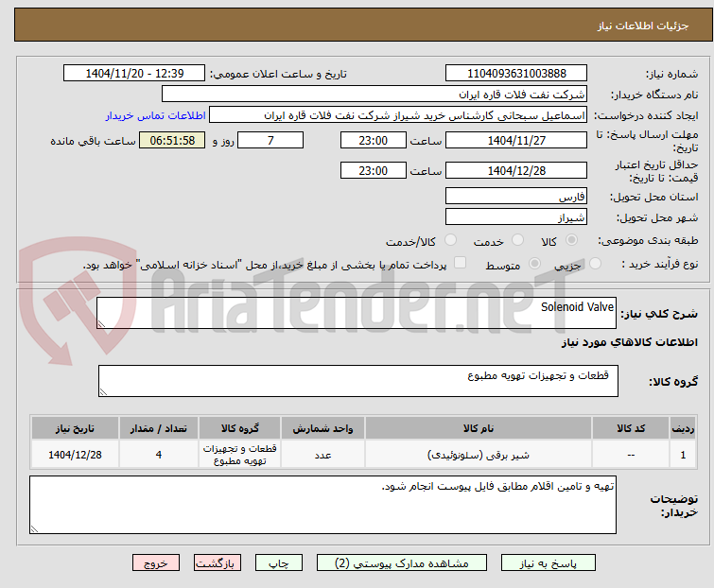Click the شماره نیاز number field
This screenshot has height=588, width=714.
[516, 73]
